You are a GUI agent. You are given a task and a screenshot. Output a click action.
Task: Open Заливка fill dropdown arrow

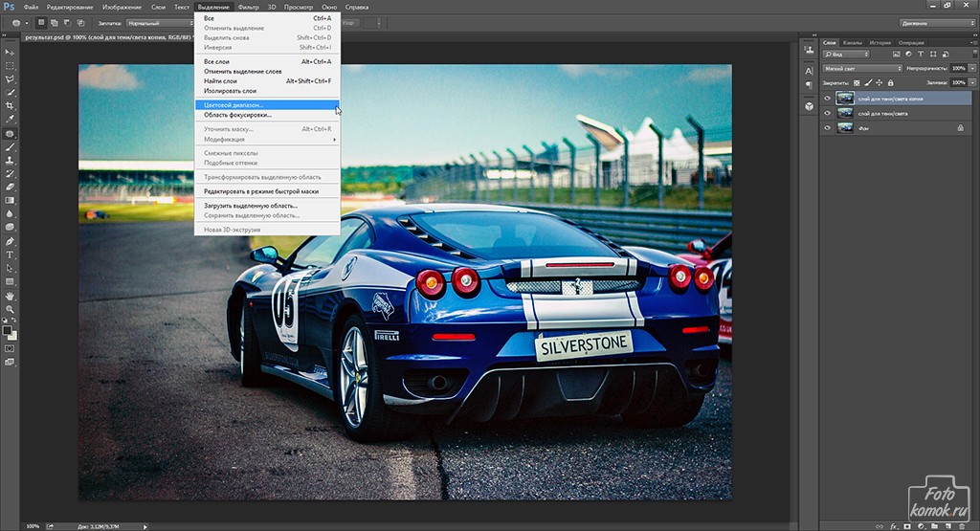972,82
